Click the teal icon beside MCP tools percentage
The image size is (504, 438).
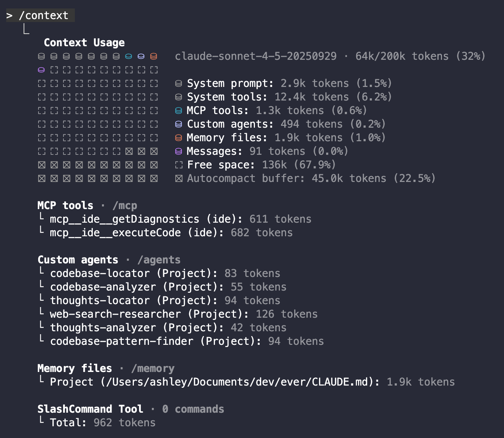point(179,111)
